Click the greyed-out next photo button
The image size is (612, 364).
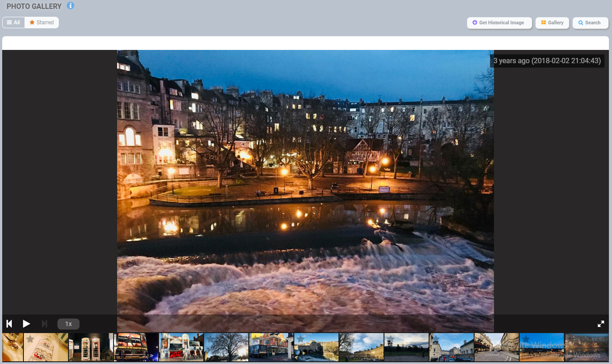[x=44, y=324]
